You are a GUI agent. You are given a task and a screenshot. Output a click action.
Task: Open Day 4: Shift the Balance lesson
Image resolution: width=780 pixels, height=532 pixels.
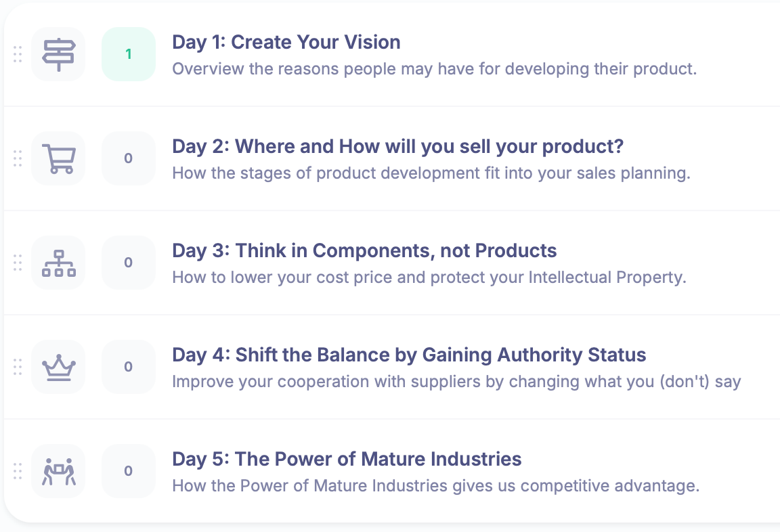click(409, 355)
